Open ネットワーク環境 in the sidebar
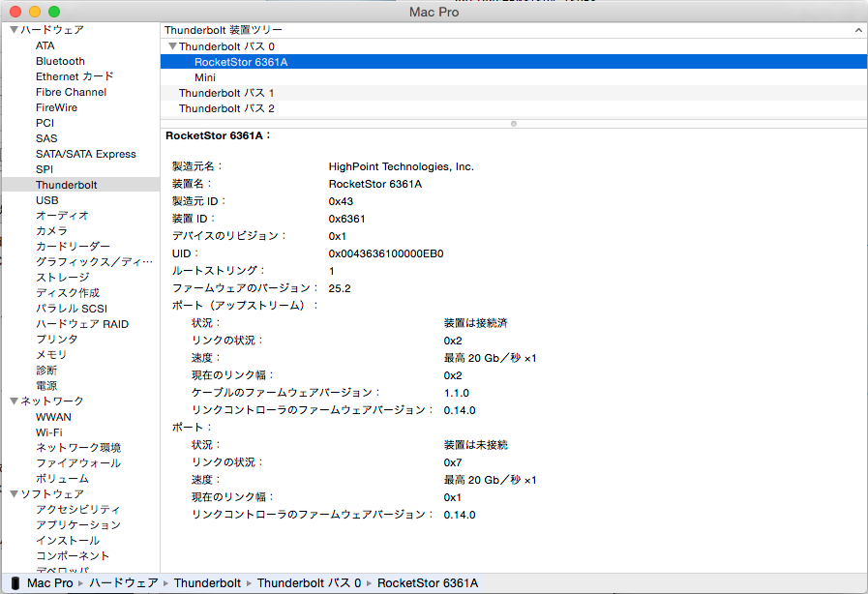Viewport: 868px width, 594px height. tap(78, 447)
